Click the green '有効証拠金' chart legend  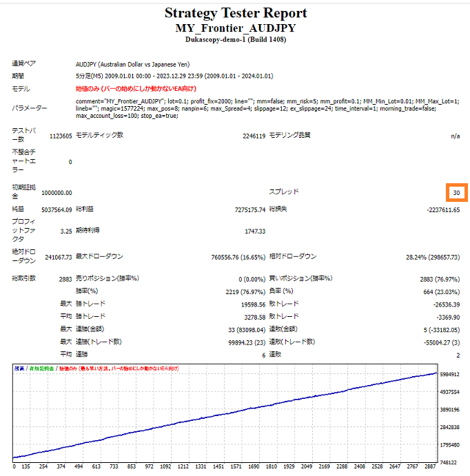(41, 369)
